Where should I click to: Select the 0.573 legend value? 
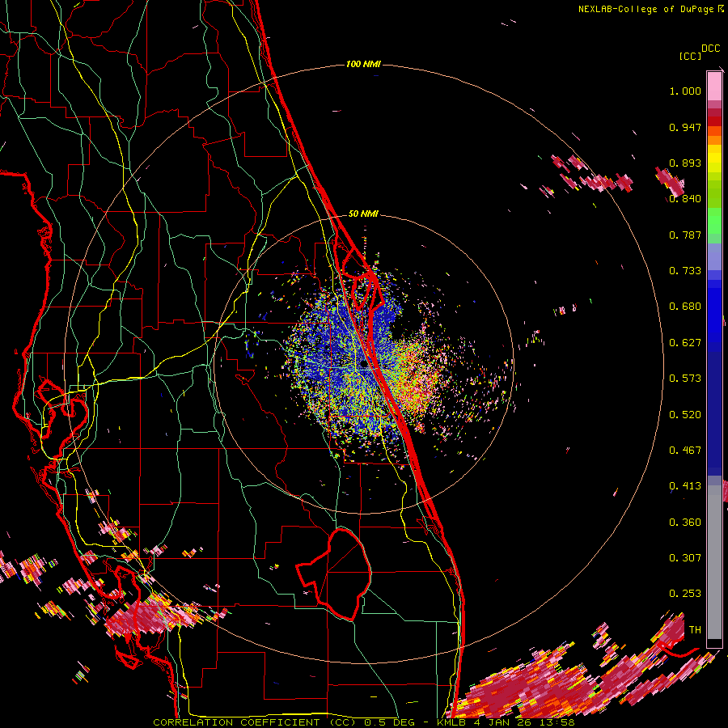(x=685, y=379)
